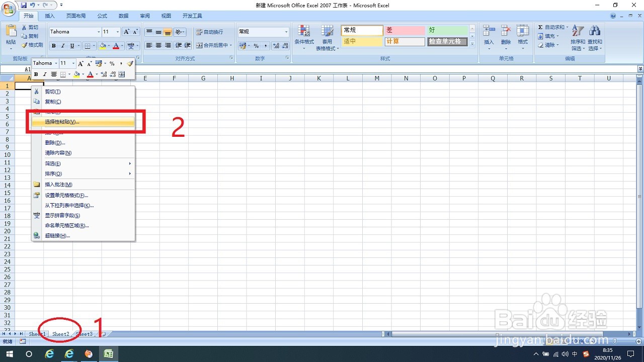Expand the formula bar chevron
Viewport: 644px width, 362px height.
pyautogui.click(x=640, y=69)
